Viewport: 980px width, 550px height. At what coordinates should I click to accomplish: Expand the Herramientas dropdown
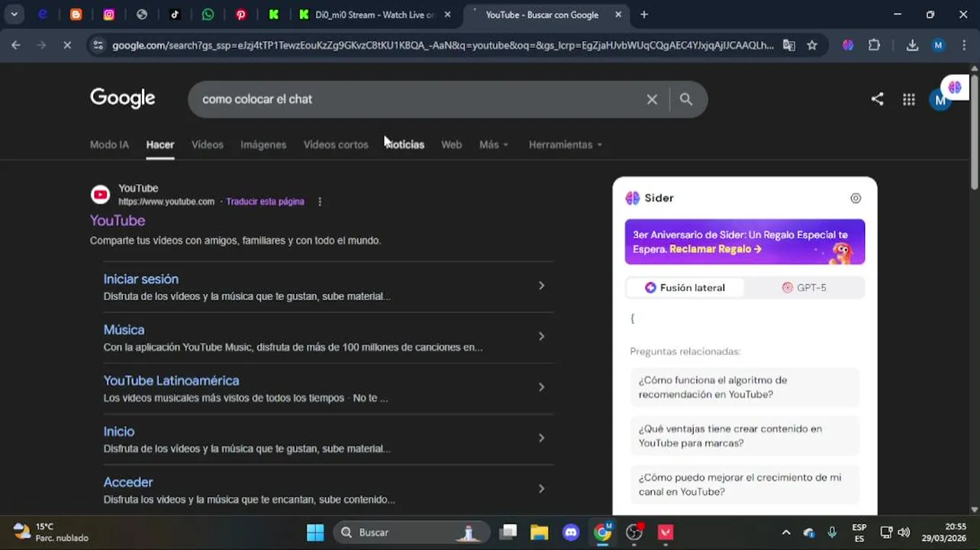click(x=566, y=144)
